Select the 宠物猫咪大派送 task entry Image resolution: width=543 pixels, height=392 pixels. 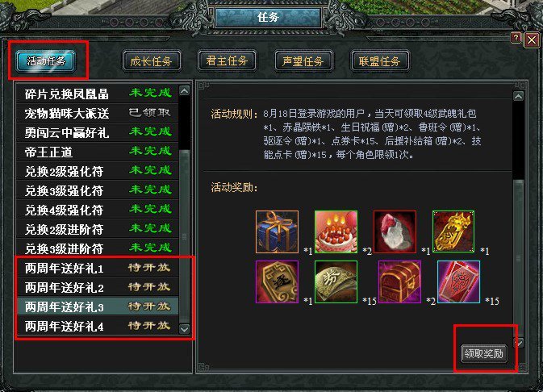pyautogui.click(x=98, y=113)
